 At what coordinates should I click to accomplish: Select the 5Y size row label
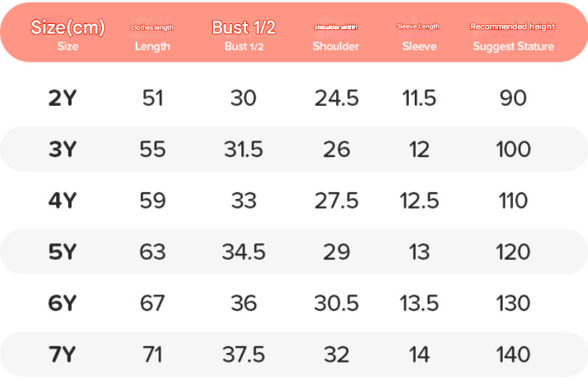(x=62, y=252)
